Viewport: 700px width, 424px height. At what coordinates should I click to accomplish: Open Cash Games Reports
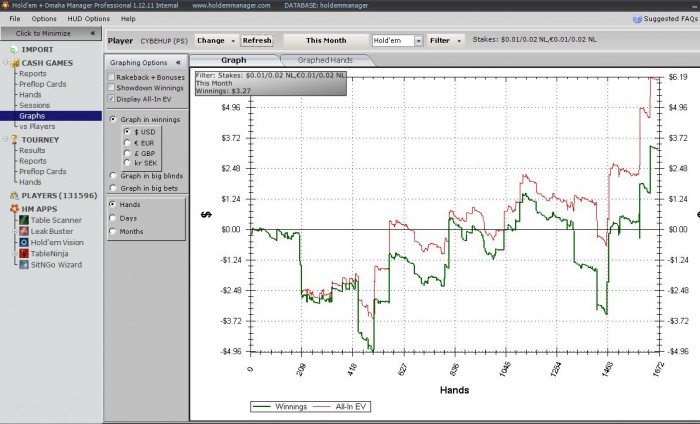(33, 74)
